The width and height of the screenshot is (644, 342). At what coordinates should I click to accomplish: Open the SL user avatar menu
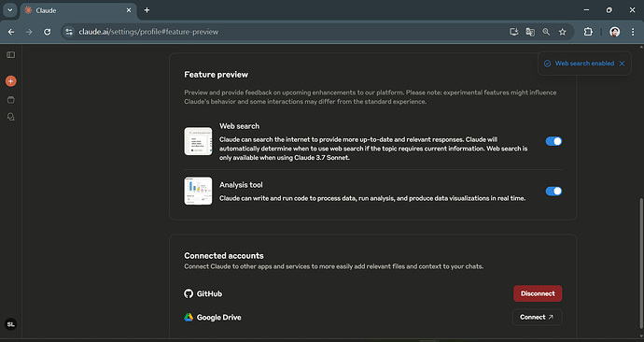[x=10, y=324]
